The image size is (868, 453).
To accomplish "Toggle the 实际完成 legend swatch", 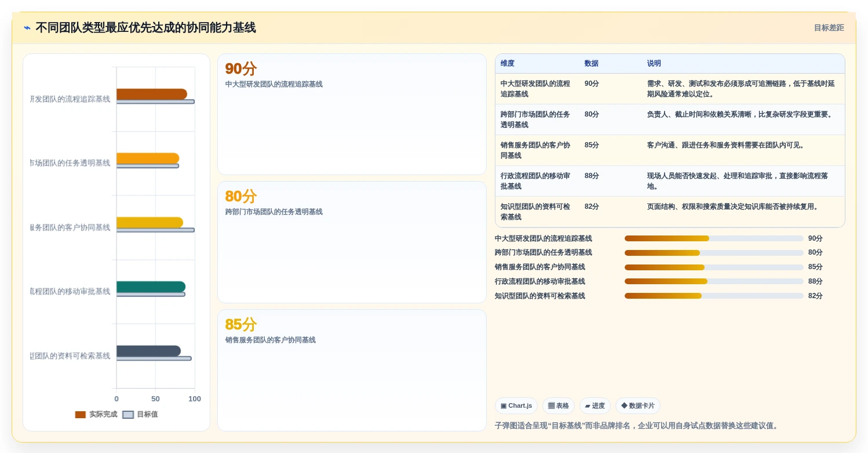I will tap(80, 415).
